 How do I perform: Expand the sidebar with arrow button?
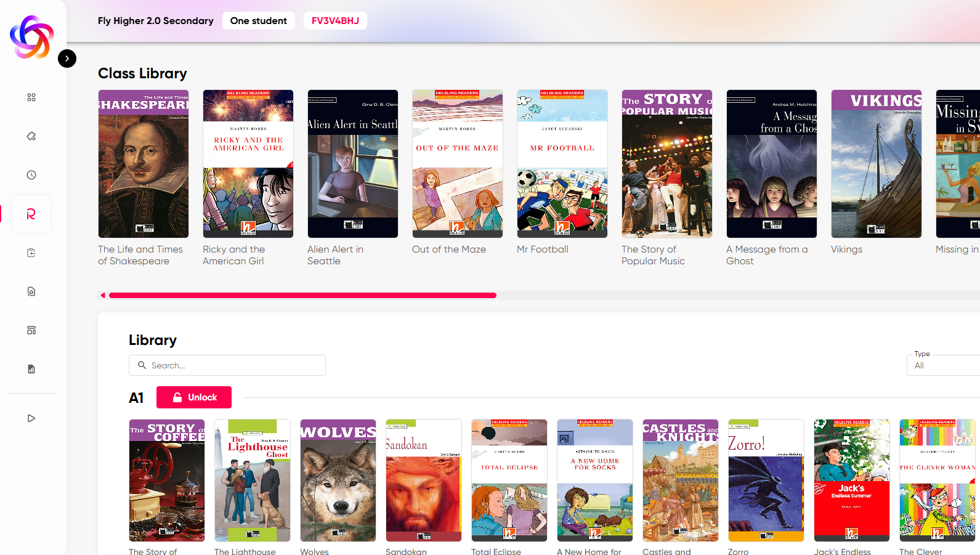click(67, 59)
